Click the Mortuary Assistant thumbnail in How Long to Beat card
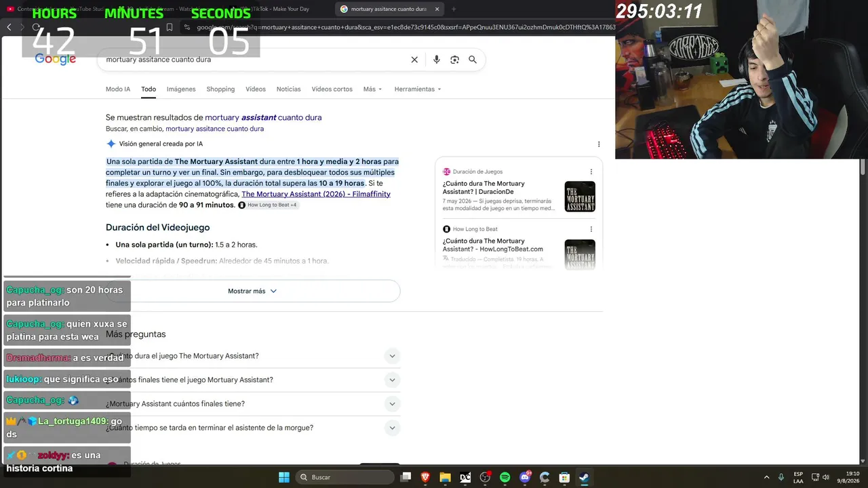The width and height of the screenshot is (868, 488). click(580, 254)
